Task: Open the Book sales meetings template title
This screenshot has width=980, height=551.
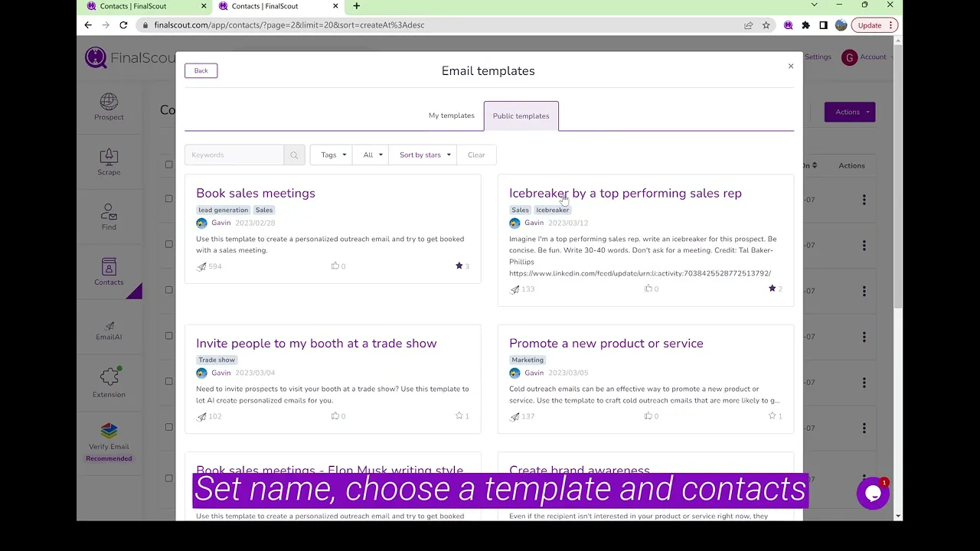Action: click(256, 194)
